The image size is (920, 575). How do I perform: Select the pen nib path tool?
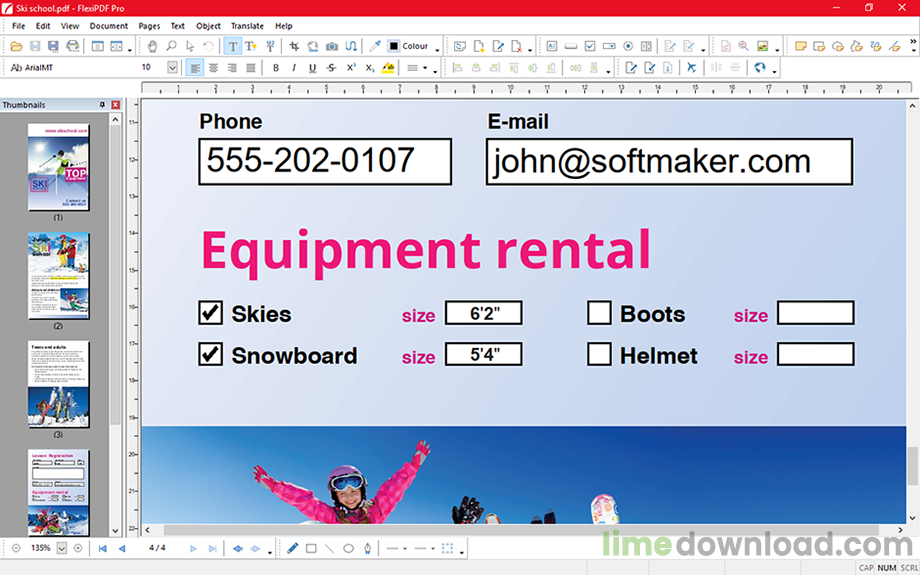(367, 549)
